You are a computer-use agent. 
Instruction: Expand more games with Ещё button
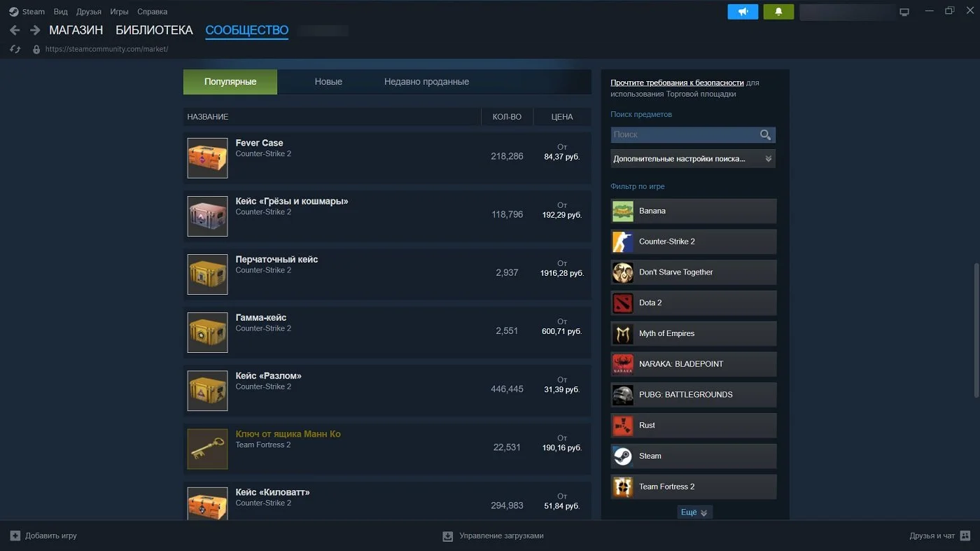coord(695,512)
